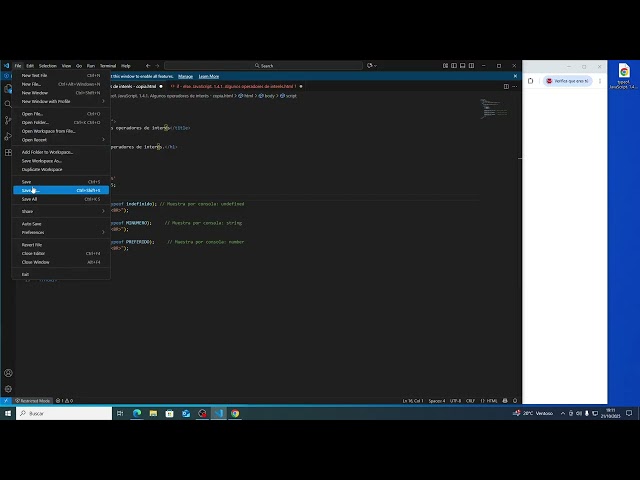Choose Exit from the File menu
Image resolution: width=640 pixels, height=480 pixels.
[61, 274]
